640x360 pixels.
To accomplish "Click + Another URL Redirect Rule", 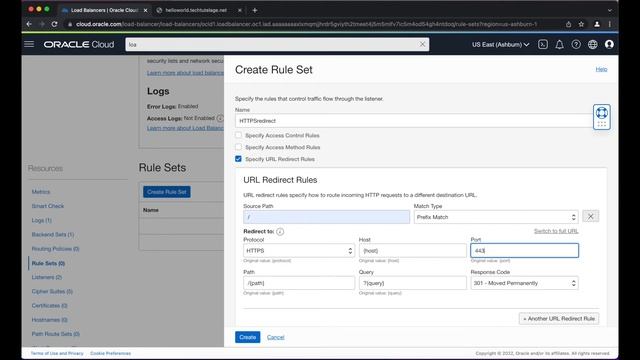I will (559, 318).
